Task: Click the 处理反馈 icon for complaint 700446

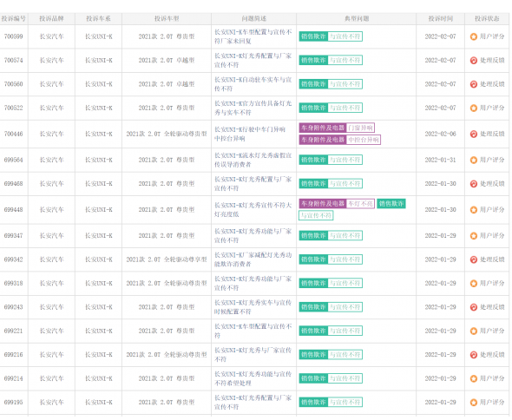Action: click(x=474, y=134)
